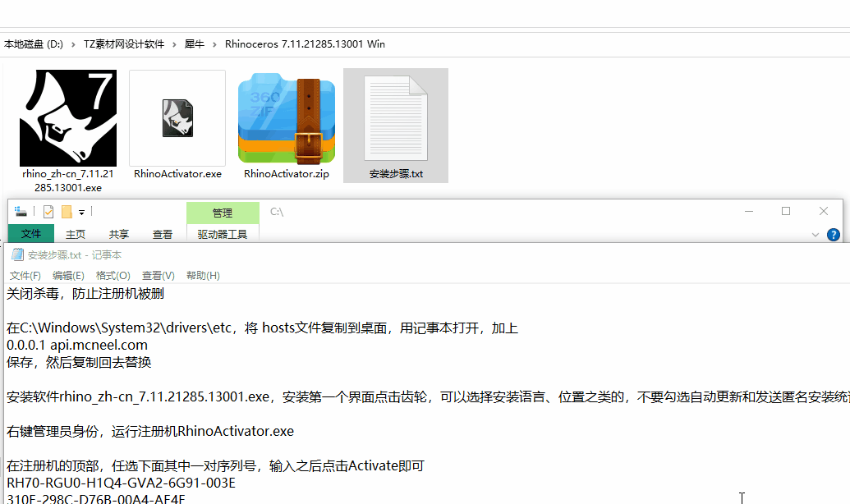Viewport: 850px width, 504px height.
Task: Select the RhinoActivator.exe file
Action: click(177, 126)
